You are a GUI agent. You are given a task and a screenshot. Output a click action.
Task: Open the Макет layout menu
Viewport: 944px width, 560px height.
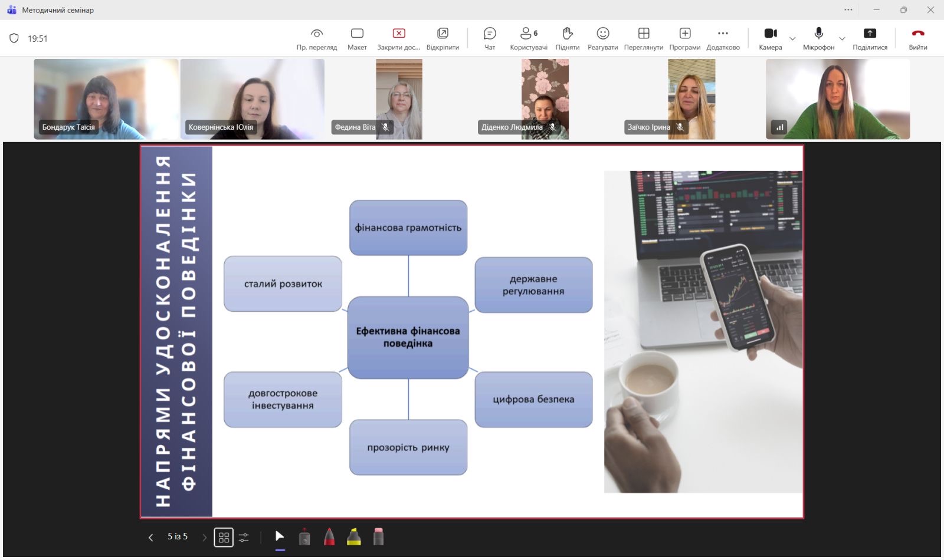click(357, 38)
